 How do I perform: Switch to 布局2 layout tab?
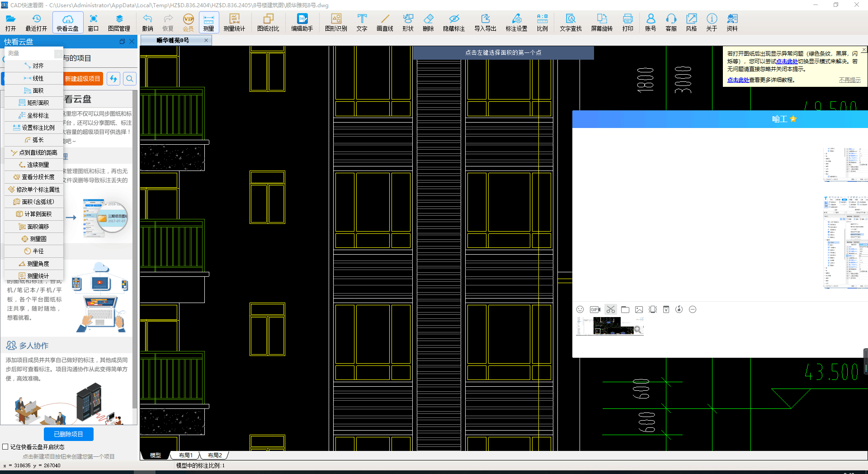click(x=215, y=455)
